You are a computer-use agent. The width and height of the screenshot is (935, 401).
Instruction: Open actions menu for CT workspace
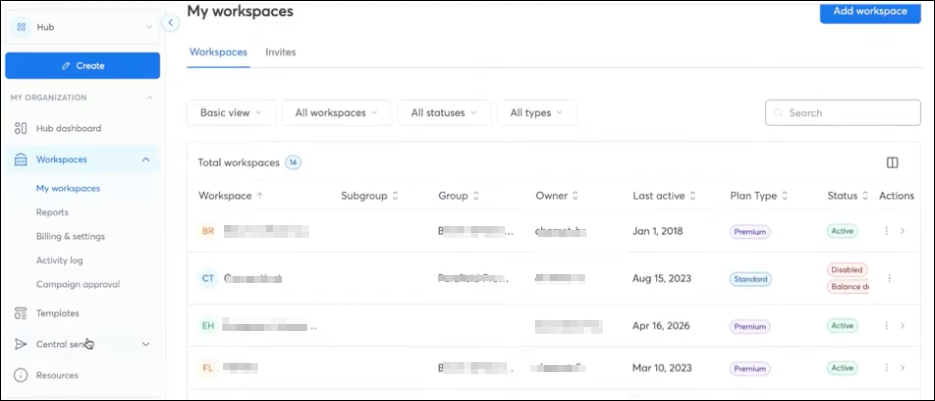890,278
